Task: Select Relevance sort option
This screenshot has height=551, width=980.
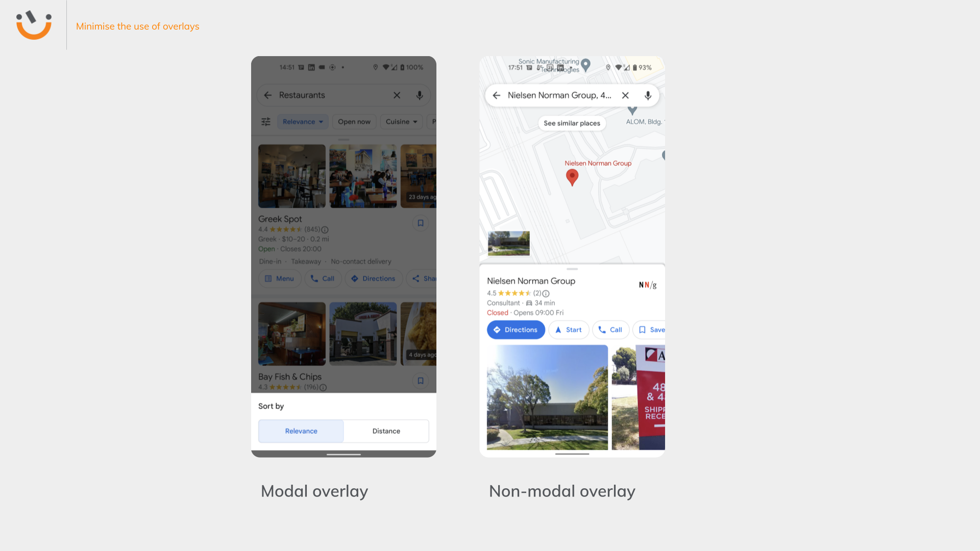Action: coord(301,431)
